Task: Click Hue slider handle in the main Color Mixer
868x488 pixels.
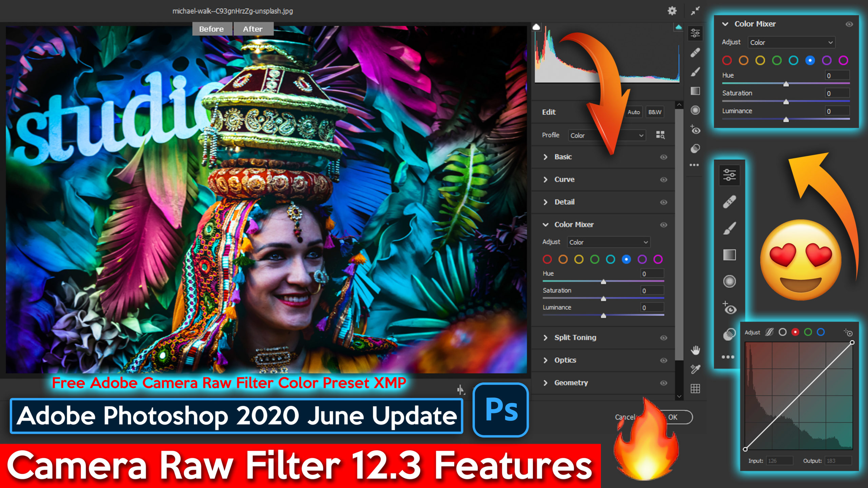Action: tap(603, 282)
